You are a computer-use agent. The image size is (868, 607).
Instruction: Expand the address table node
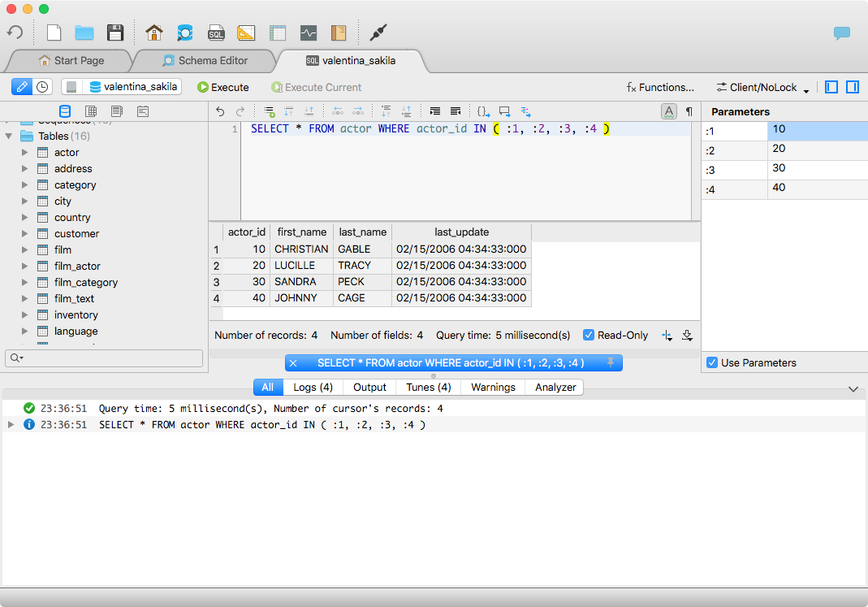click(x=24, y=168)
